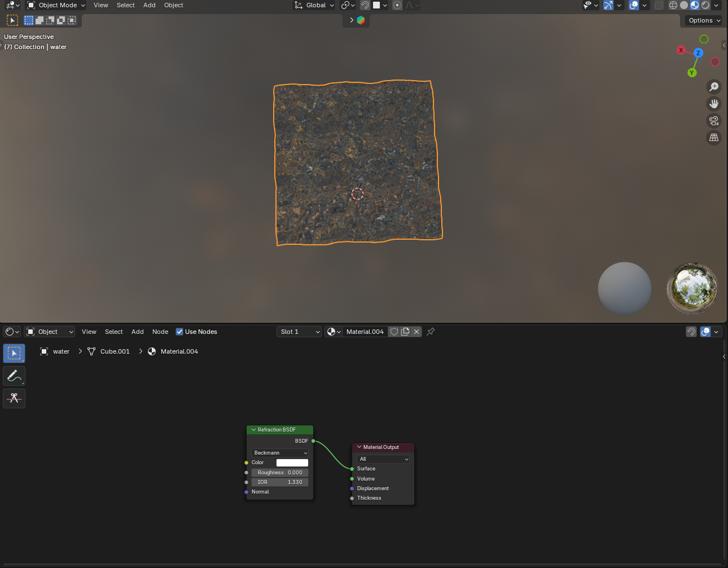Switch to orthographic grid view icon
The image size is (728, 568).
point(714,138)
